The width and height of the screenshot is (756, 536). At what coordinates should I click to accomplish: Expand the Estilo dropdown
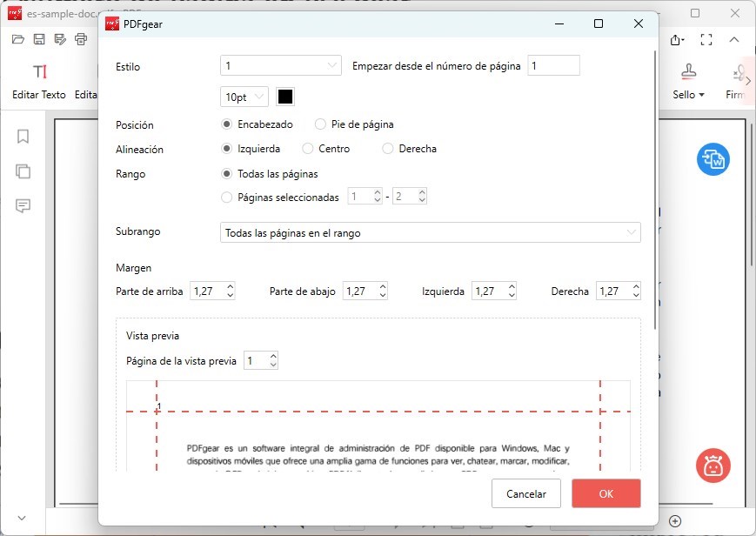(x=281, y=65)
